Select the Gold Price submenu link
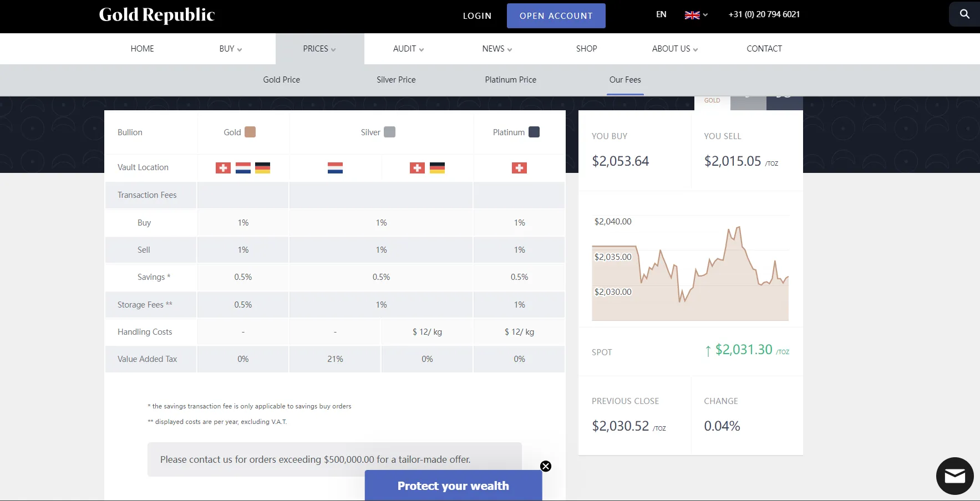Image resolution: width=980 pixels, height=501 pixels. tap(282, 80)
